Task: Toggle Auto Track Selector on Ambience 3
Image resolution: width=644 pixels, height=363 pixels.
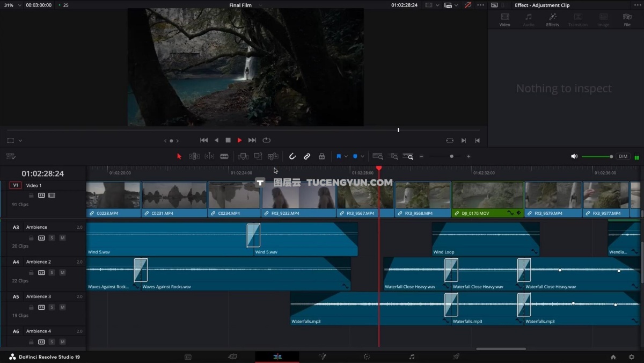Action: [x=41, y=307]
